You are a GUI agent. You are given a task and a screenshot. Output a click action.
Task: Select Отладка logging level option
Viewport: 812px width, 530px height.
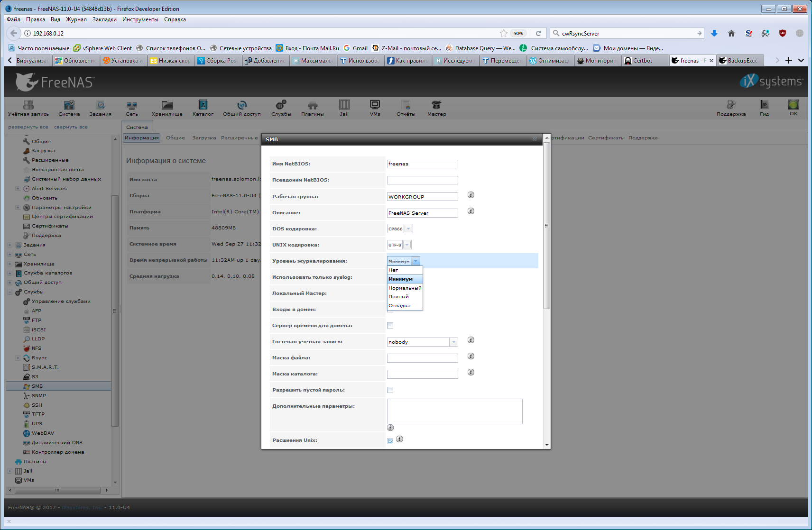(x=405, y=306)
